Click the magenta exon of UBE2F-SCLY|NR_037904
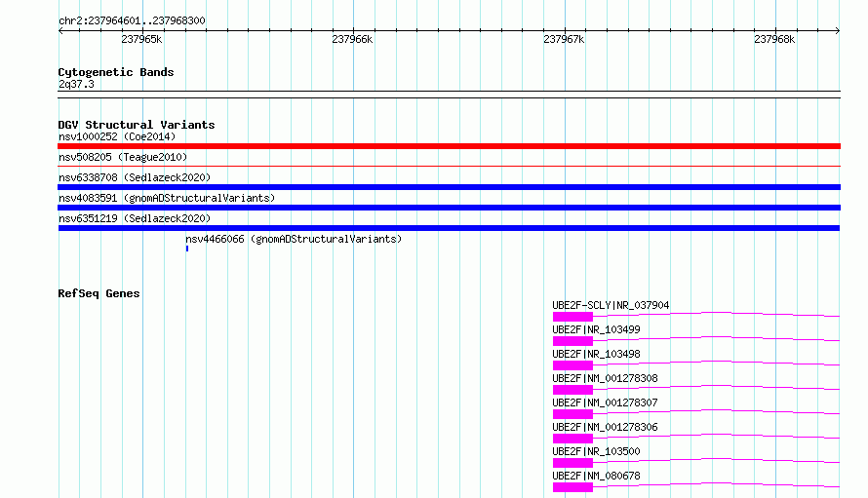The width and height of the screenshot is (868, 498). tap(572, 317)
